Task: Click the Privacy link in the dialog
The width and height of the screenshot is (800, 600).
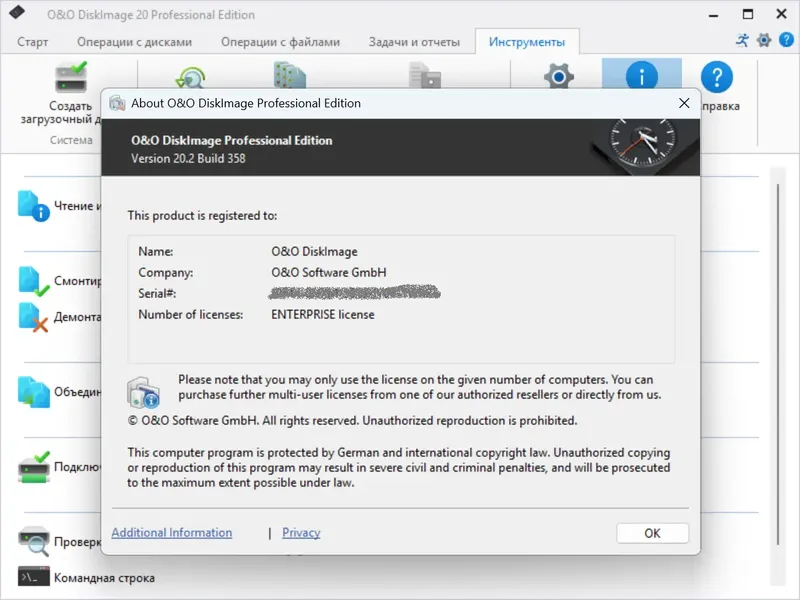Action: (x=300, y=532)
